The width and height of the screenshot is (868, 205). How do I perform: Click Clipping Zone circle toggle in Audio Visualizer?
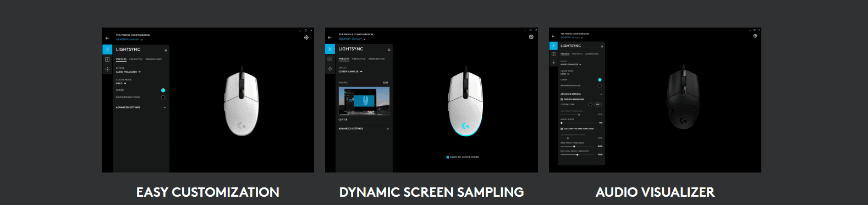pyautogui.click(x=590, y=104)
